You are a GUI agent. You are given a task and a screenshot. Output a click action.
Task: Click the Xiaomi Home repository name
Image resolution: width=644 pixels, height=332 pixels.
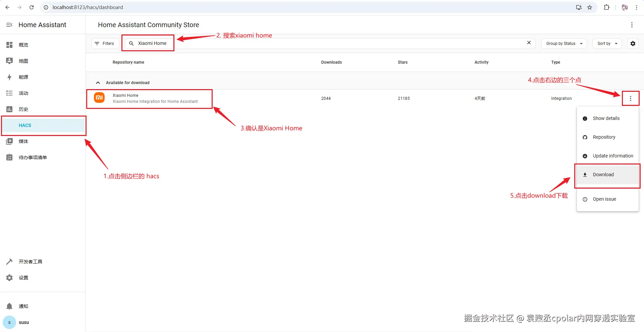pos(125,95)
